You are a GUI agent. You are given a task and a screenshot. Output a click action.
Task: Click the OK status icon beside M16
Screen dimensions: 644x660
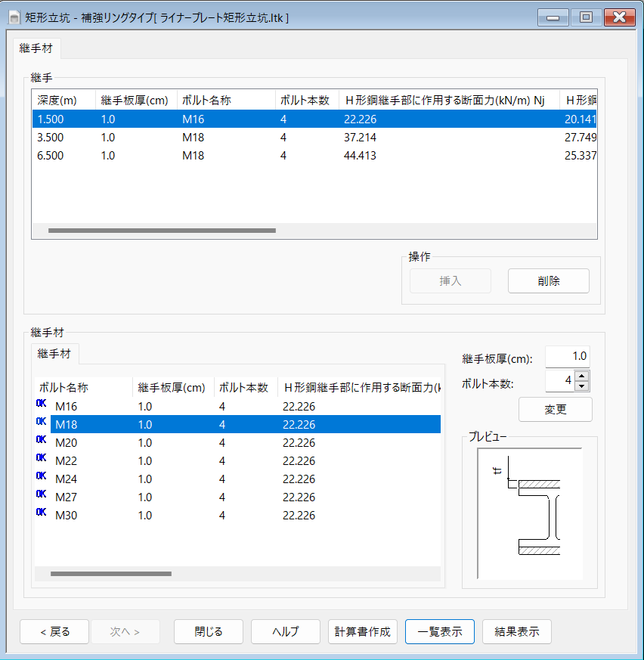[41, 404]
